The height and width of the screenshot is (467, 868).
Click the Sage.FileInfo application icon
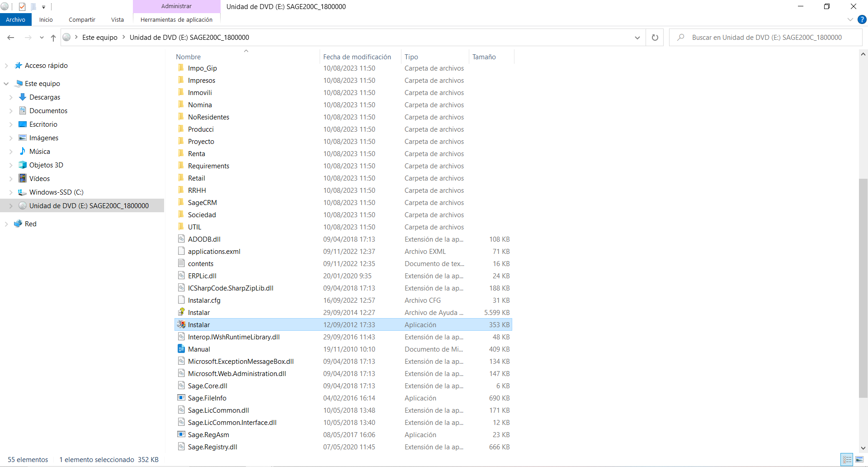pyautogui.click(x=181, y=398)
